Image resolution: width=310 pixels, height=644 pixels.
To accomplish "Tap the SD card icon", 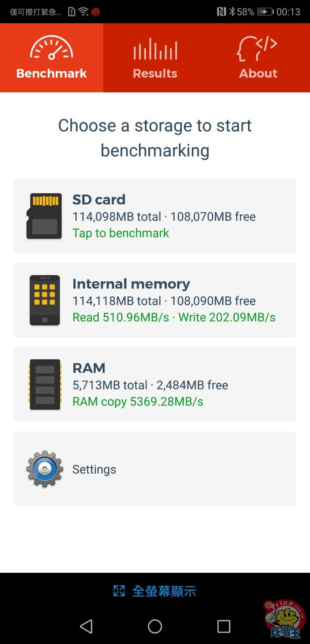I will 44,216.
